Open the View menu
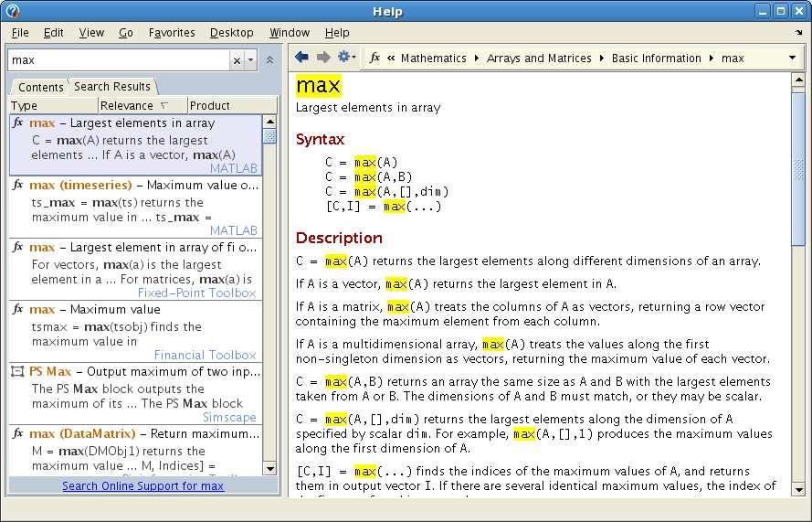This screenshot has width=812, height=522. (x=91, y=33)
